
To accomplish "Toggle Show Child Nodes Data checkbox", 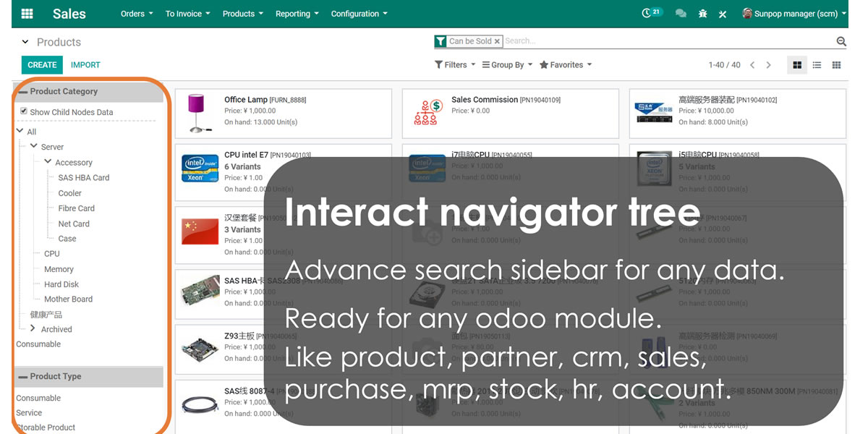I will click(24, 111).
